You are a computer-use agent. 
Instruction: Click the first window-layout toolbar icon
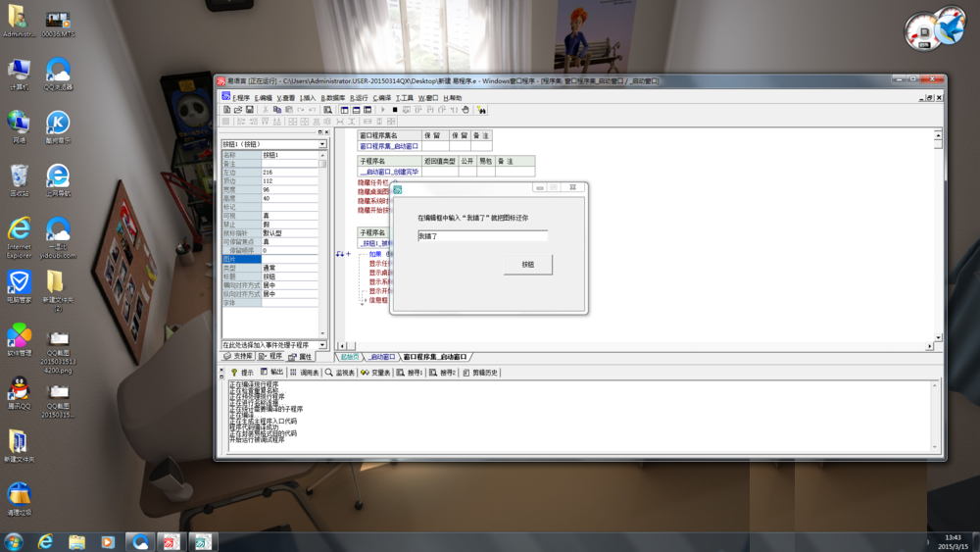click(x=344, y=110)
